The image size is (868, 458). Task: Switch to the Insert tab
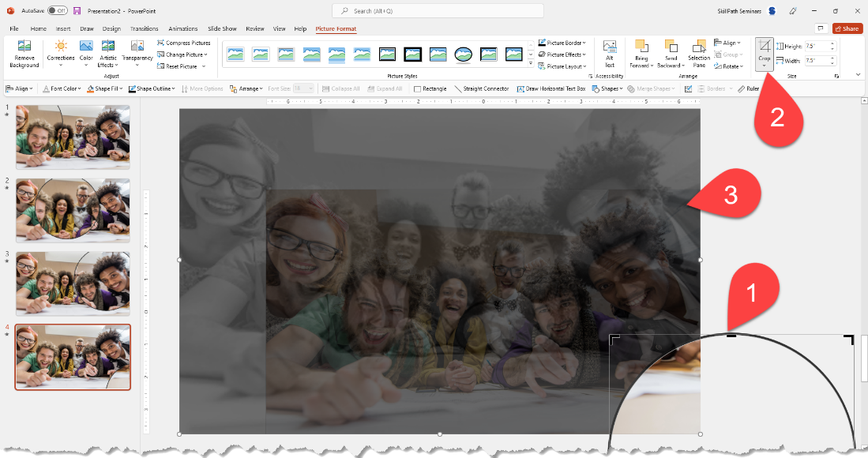click(63, 28)
